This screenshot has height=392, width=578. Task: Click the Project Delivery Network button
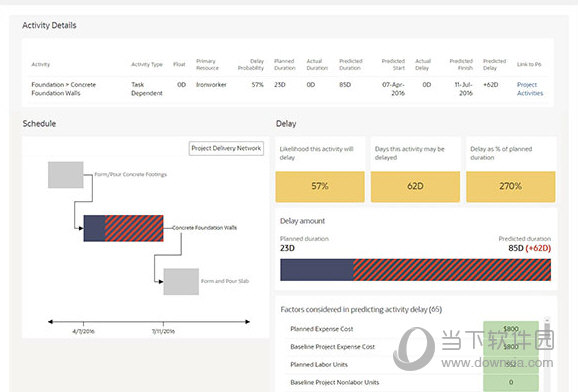click(x=226, y=148)
